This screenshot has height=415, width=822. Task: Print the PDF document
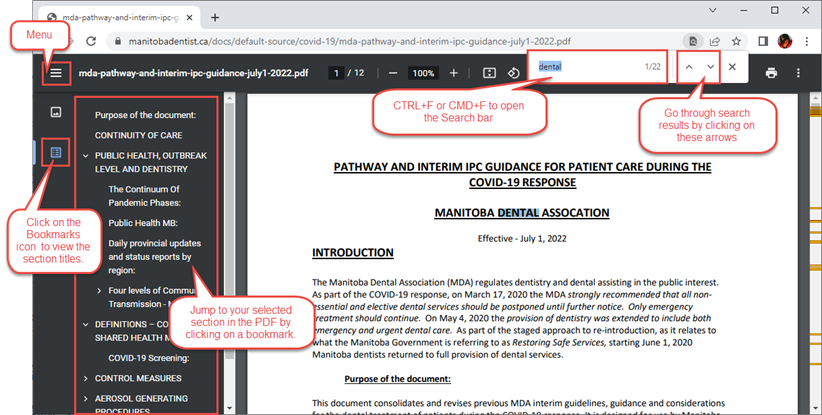click(x=771, y=73)
